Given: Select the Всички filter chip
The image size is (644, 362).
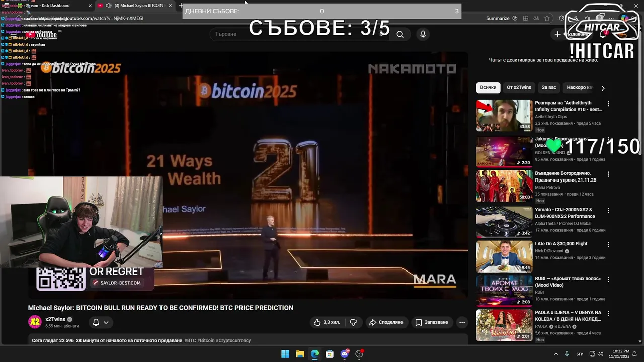Looking at the screenshot, I should [488, 87].
